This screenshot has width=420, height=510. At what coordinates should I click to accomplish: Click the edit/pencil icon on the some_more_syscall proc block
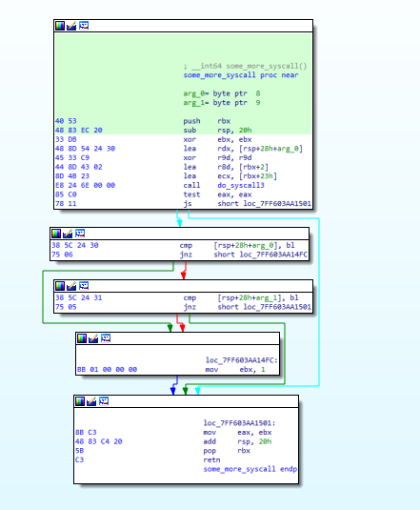pos(71,26)
